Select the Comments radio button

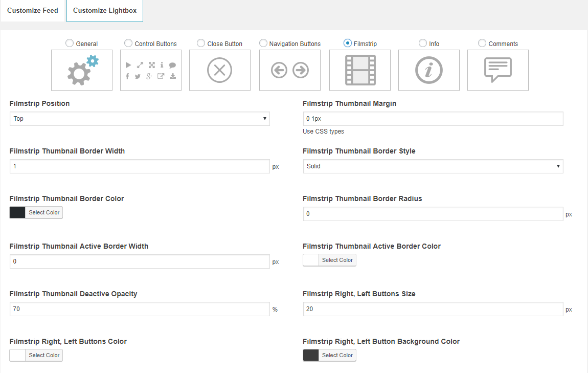coord(482,43)
